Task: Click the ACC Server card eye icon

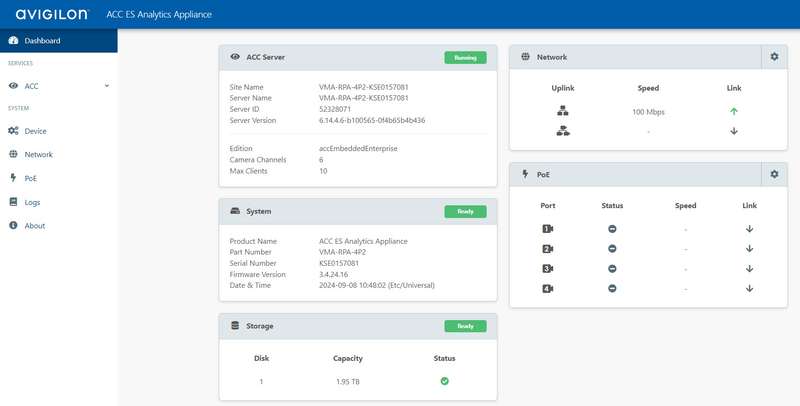Action: (235, 57)
